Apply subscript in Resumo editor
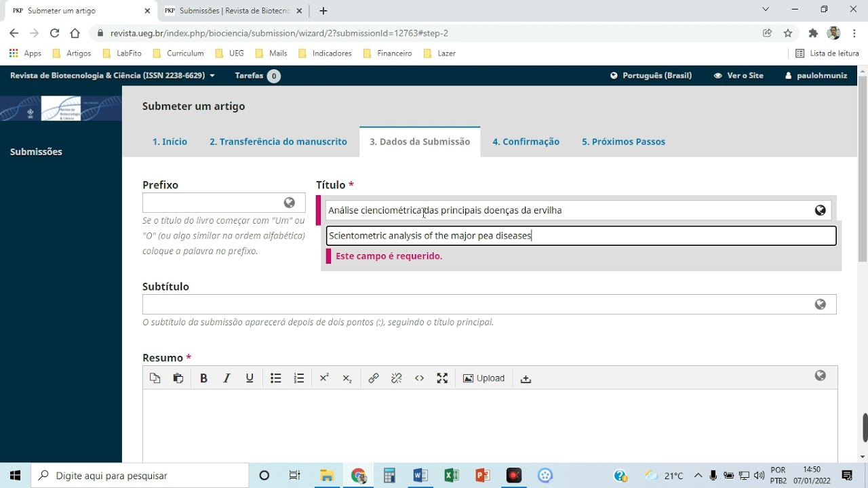The width and height of the screenshot is (868, 488). pos(347,378)
